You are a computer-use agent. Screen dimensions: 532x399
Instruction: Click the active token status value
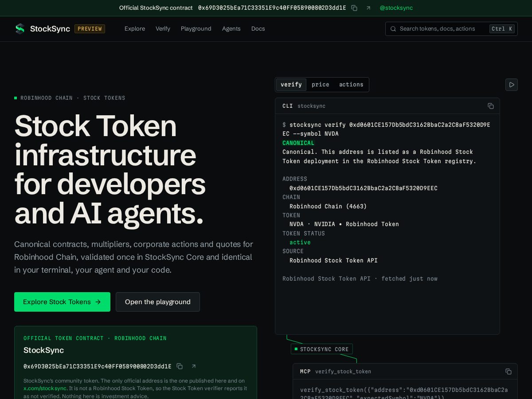300,243
